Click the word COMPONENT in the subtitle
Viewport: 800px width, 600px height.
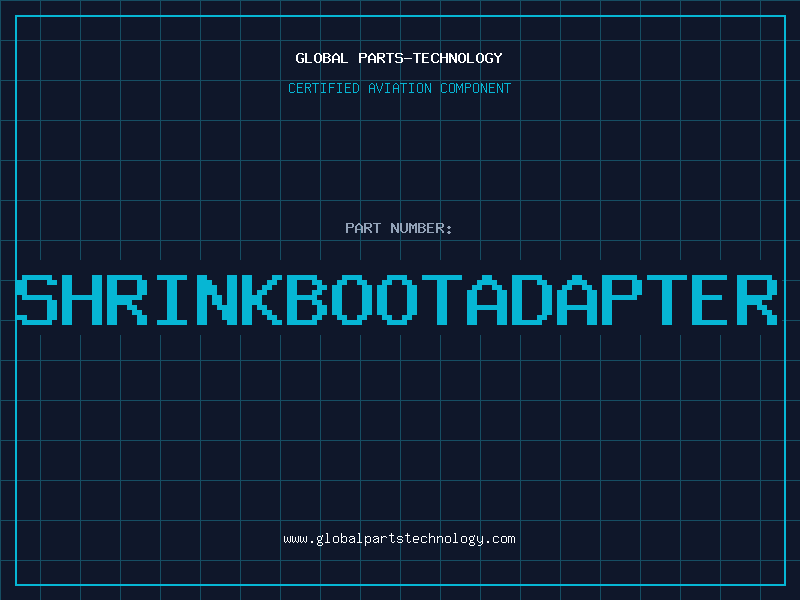(x=476, y=88)
